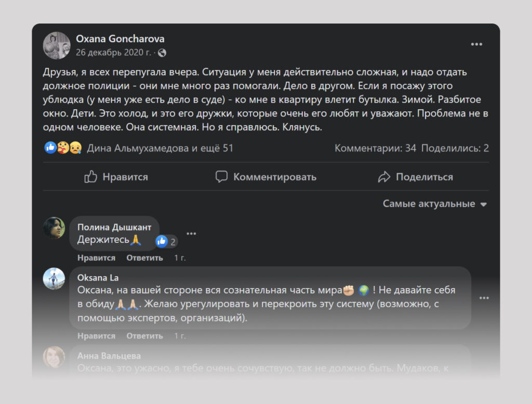The height and width of the screenshot is (404, 532).
Task: Like Oksana La's comment via Нравится
Action: click(96, 336)
